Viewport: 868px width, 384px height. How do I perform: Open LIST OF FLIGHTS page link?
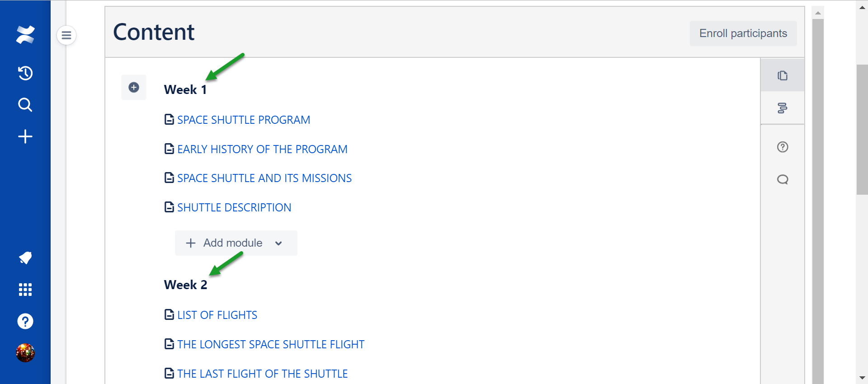point(217,315)
